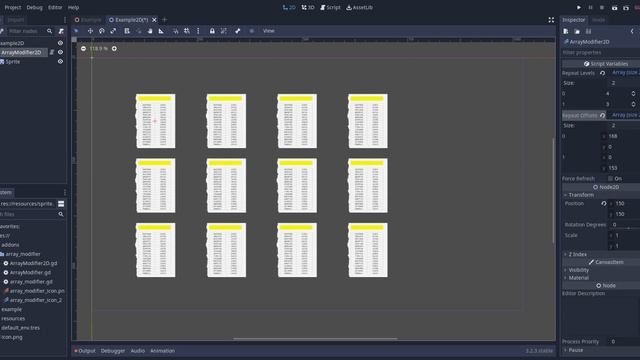Click the search icon in filter nodes
This screenshot has width=640, height=360.
pyautogui.click(x=49, y=31)
